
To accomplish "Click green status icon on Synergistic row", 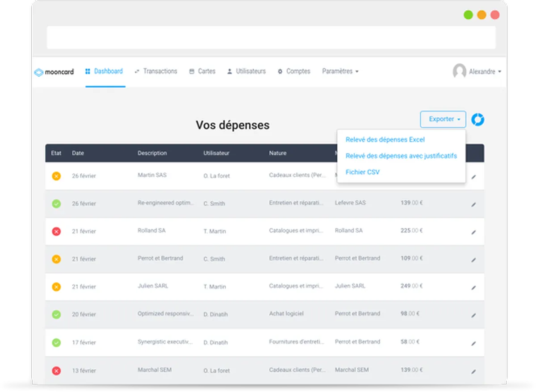I will click(56, 342).
